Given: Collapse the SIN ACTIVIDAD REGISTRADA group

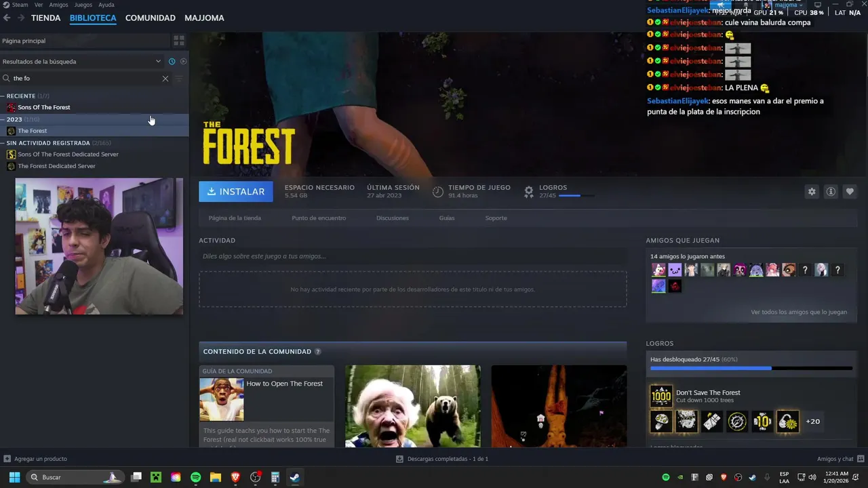Looking at the screenshot, I should [x=3, y=143].
